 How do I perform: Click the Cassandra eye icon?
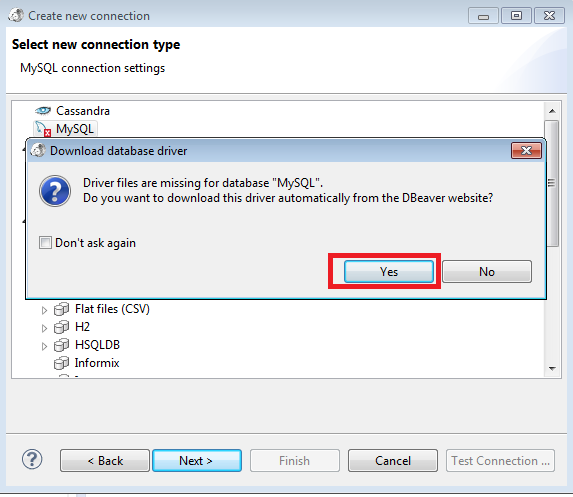[43, 110]
